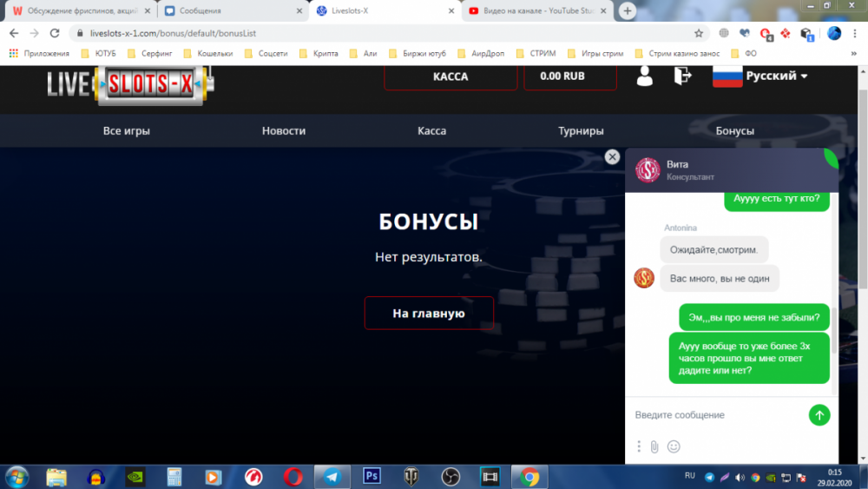Open the emoji picker in chat
This screenshot has width=868, height=489.
[674, 446]
